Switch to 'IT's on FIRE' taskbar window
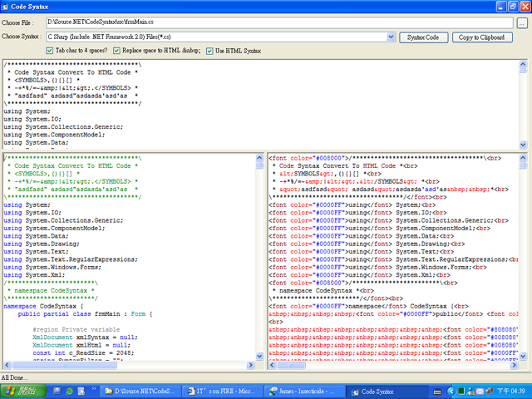The image size is (532, 399). pos(223,392)
